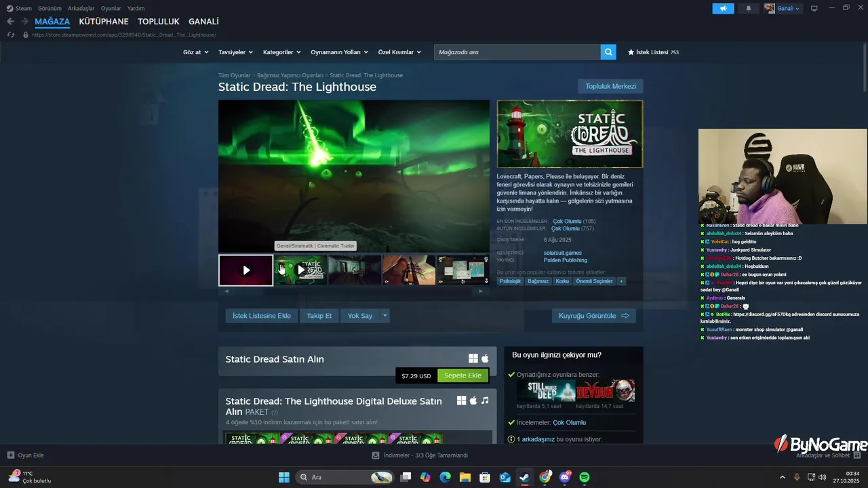
Task: Expand the Yok Say arrow dropdown
Action: coord(385,316)
